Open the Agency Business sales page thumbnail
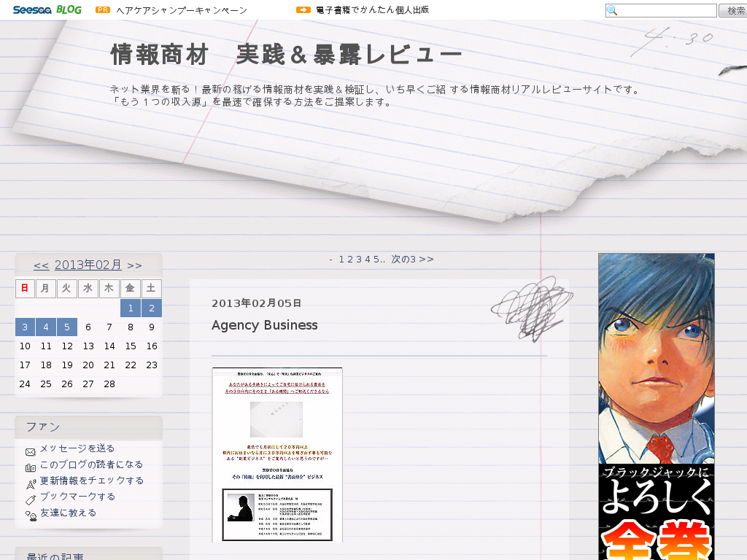This screenshot has height=560, width=747. (276, 455)
